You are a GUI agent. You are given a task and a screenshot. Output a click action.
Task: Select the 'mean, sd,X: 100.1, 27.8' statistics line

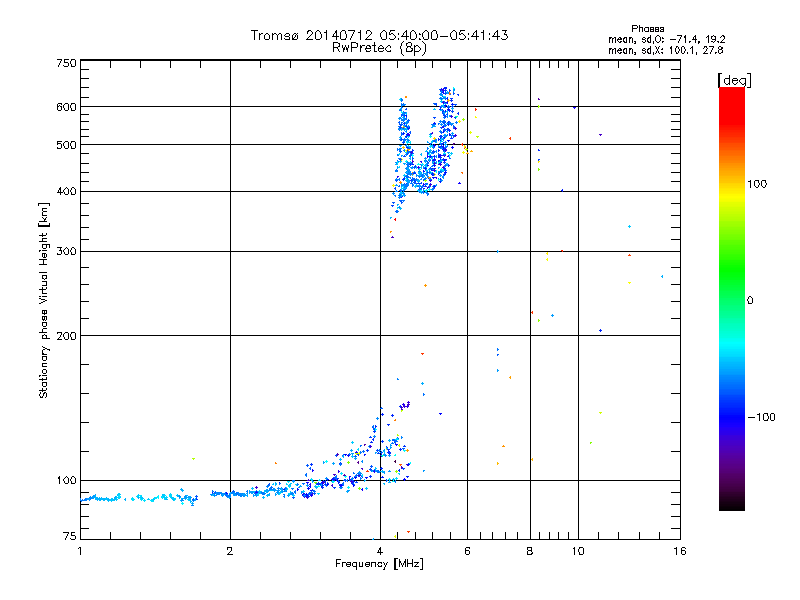665,50
